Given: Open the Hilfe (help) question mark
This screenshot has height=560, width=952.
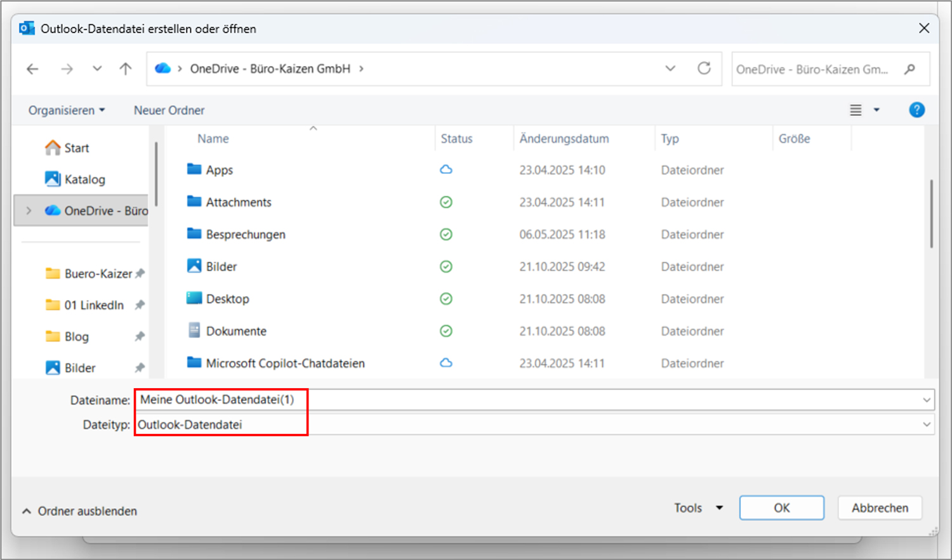Looking at the screenshot, I should point(916,110).
